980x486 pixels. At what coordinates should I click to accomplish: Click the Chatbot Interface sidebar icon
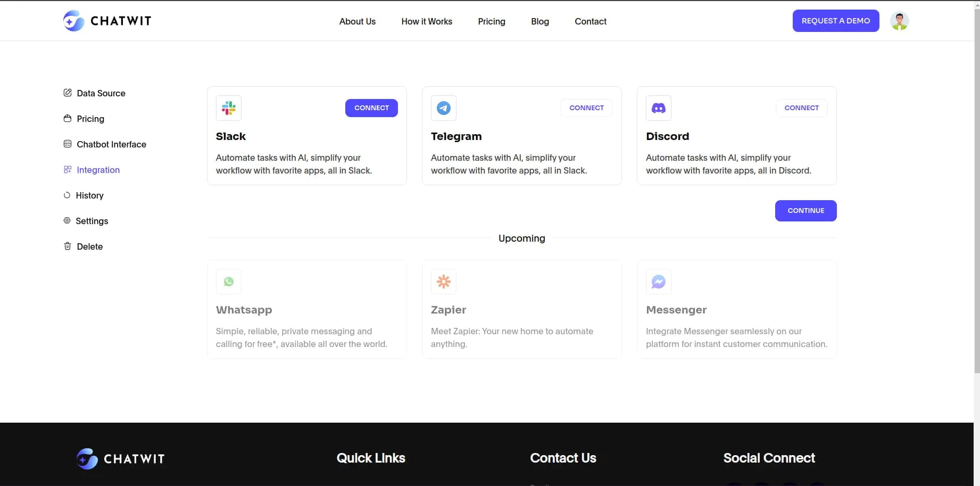[x=68, y=144]
